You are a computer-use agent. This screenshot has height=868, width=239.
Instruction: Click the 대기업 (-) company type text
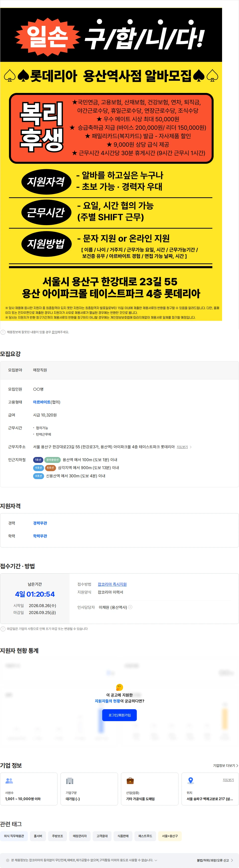click(73, 799)
